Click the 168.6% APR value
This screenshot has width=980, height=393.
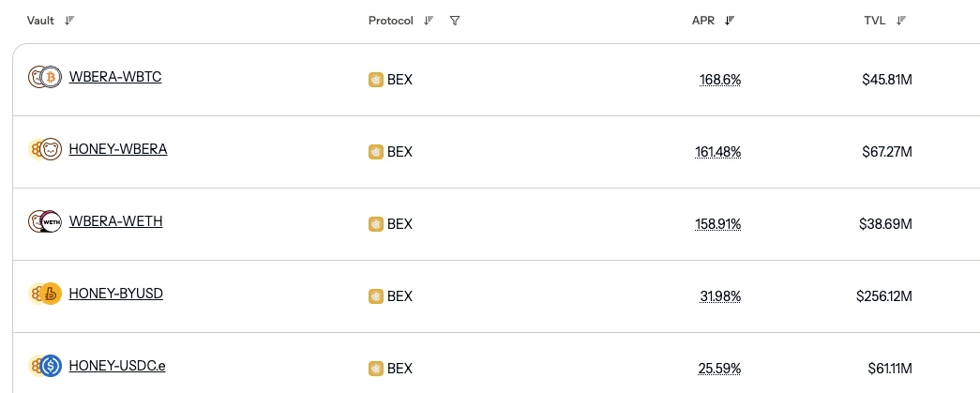[x=720, y=80]
